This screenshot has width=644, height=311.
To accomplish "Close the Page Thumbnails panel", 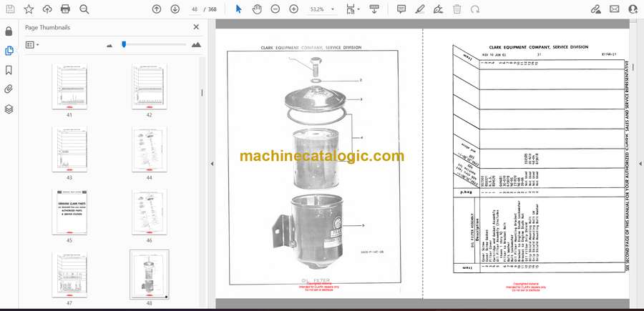I will (196, 27).
